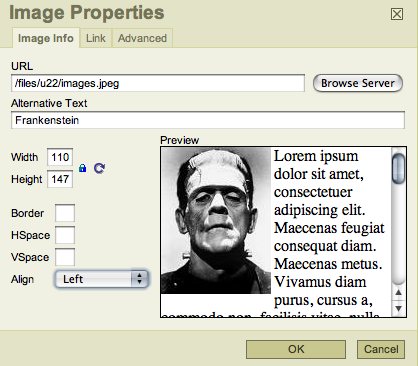The width and height of the screenshot is (418, 366).
Task: Select the Width field showing 110
Action: click(x=60, y=157)
